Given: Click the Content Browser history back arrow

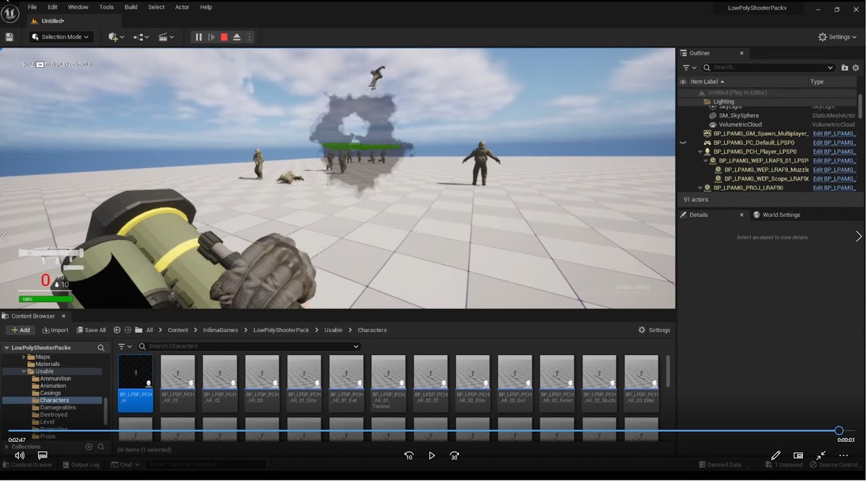Looking at the screenshot, I should tap(117, 330).
